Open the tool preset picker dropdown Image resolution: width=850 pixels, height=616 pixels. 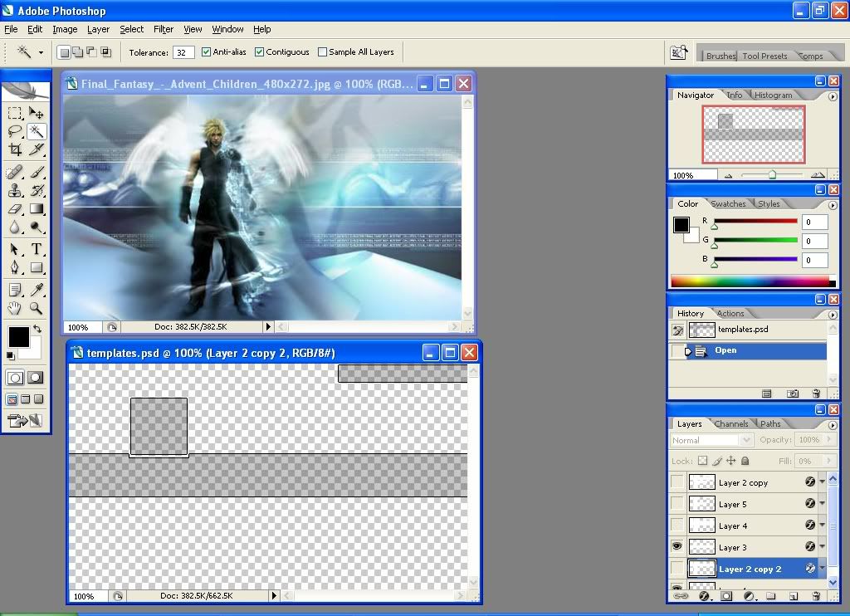[41, 52]
